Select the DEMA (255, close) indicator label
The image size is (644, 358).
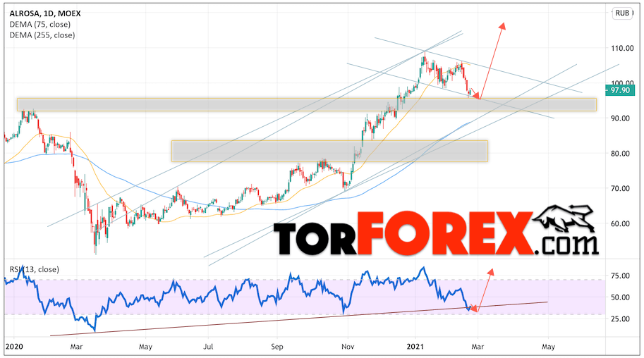click(x=42, y=35)
